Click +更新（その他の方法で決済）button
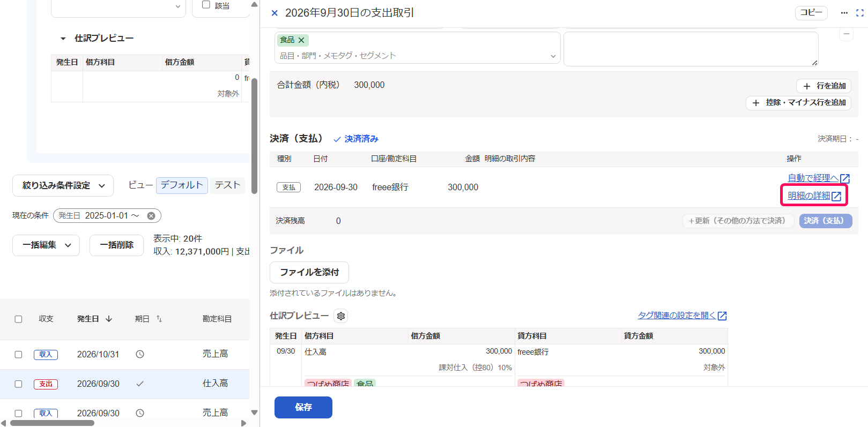 (x=738, y=221)
